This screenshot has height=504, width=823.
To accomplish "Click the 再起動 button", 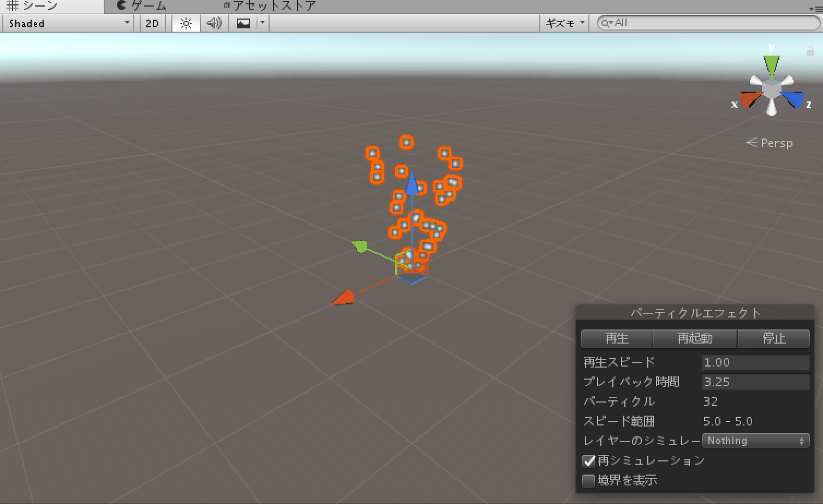I will (695, 338).
